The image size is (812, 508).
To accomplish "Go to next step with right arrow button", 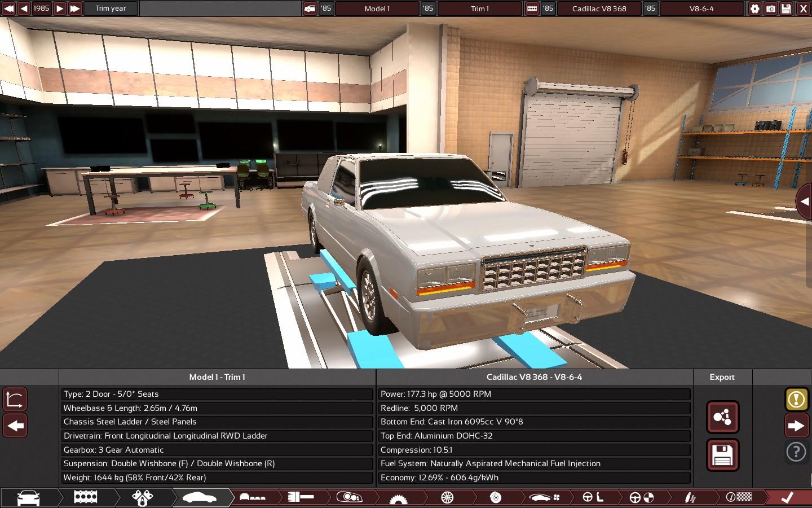I will 796,426.
